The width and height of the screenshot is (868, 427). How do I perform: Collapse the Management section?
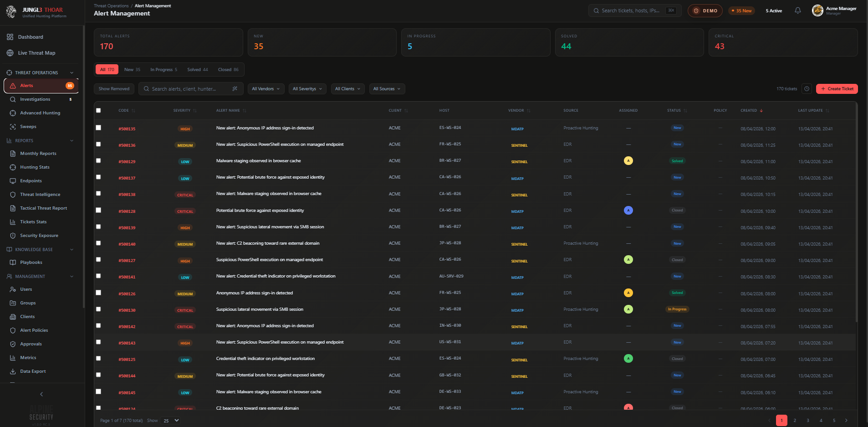point(71,276)
